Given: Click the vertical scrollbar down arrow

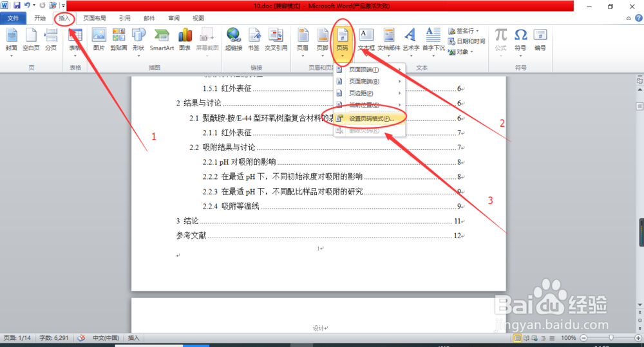Looking at the screenshot, I should click(640, 305).
